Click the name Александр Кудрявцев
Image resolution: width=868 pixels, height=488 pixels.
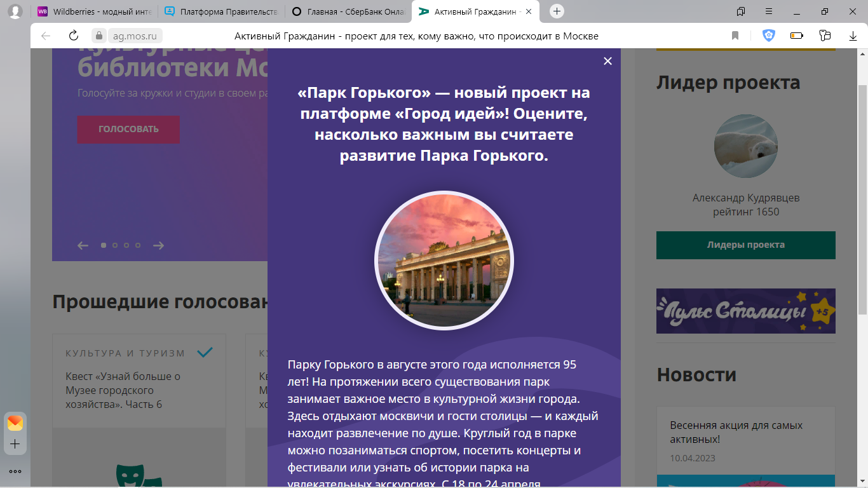click(x=746, y=198)
